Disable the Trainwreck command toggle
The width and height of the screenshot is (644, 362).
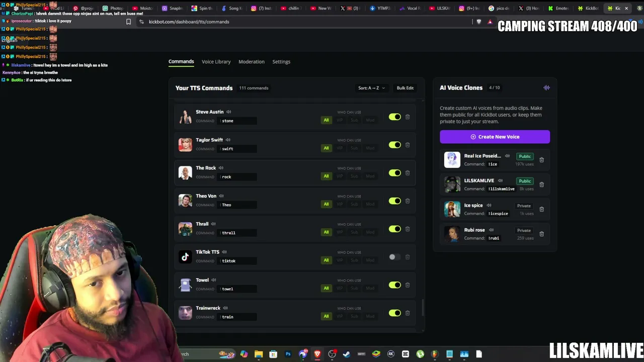tap(394, 313)
